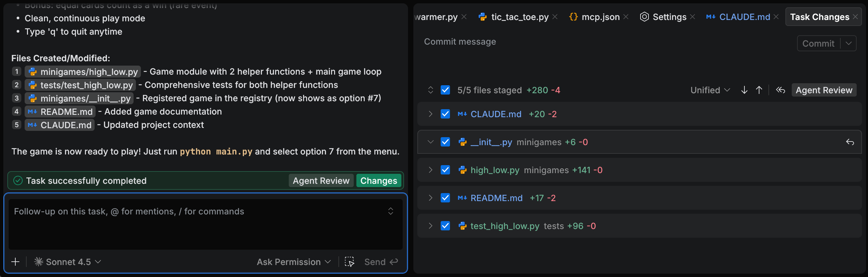Open the mcp.json tab
Screen dimensions: 868x277
[600, 17]
